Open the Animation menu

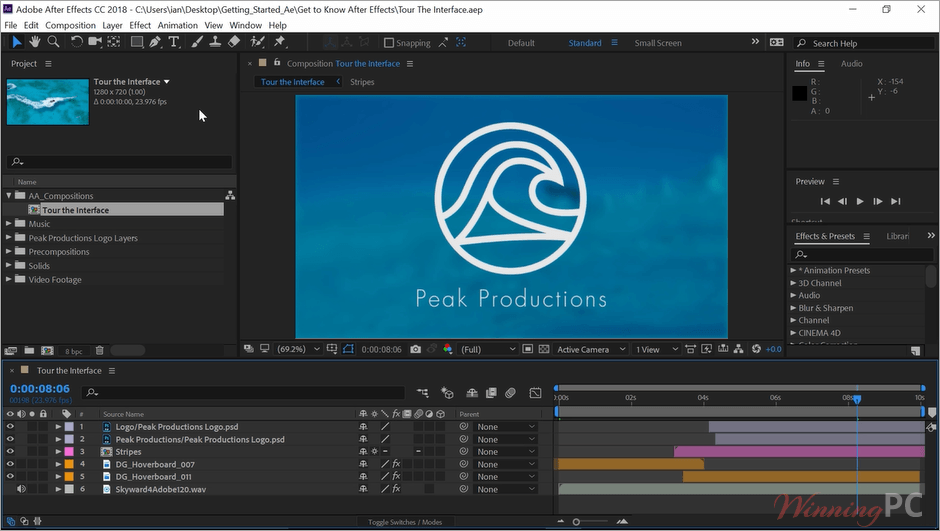pos(177,25)
